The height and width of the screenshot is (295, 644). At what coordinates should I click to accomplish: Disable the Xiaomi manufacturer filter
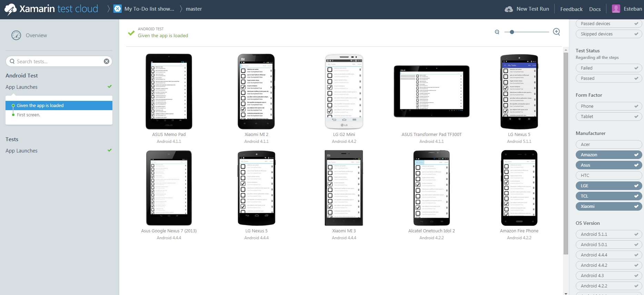[x=609, y=207]
